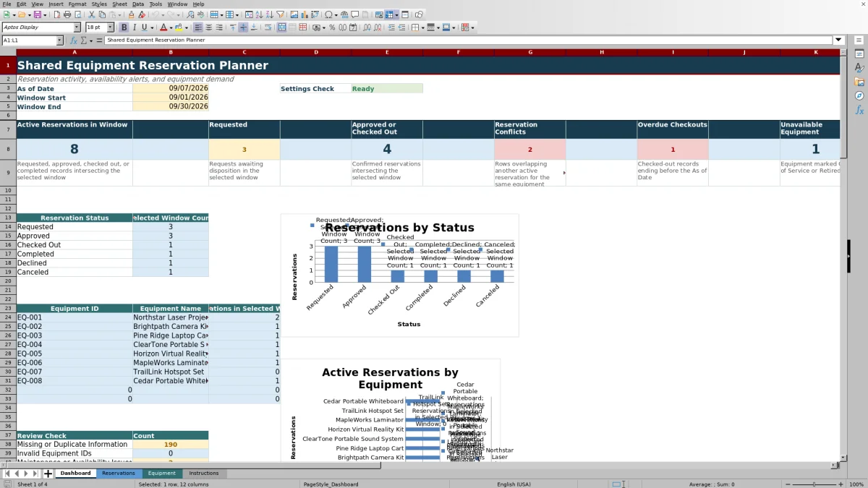Viewport: 868px width, 488px height.
Task: Open sidebar Navigator compass icon
Action: (x=859, y=95)
